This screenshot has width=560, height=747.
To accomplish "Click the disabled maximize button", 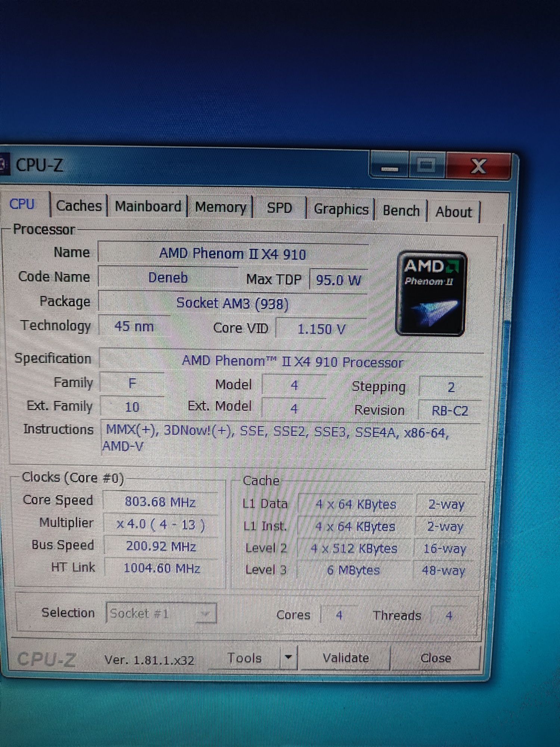I will tap(427, 165).
